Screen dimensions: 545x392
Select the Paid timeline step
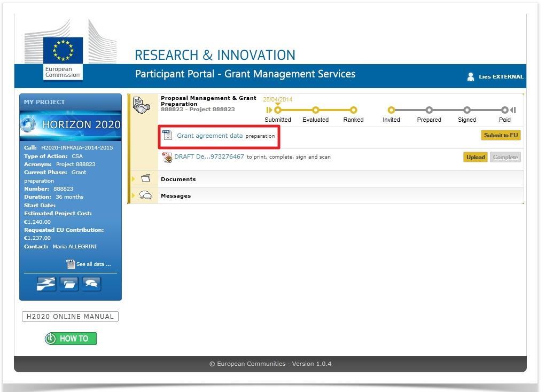coord(505,110)
